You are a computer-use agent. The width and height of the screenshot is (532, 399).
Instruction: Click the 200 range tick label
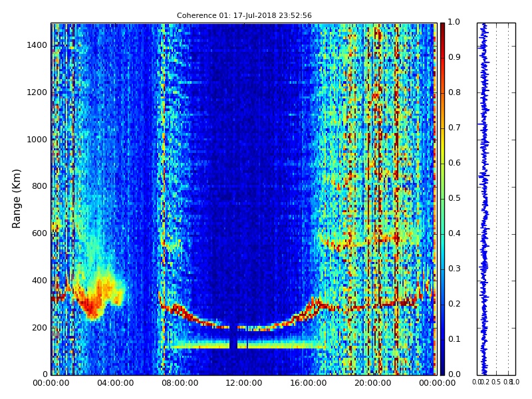(x=39, y=328)
